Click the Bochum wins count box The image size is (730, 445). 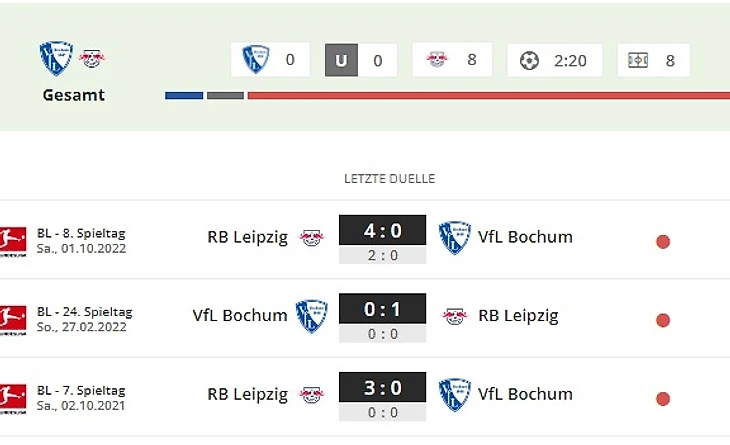[x=270, y=60]
